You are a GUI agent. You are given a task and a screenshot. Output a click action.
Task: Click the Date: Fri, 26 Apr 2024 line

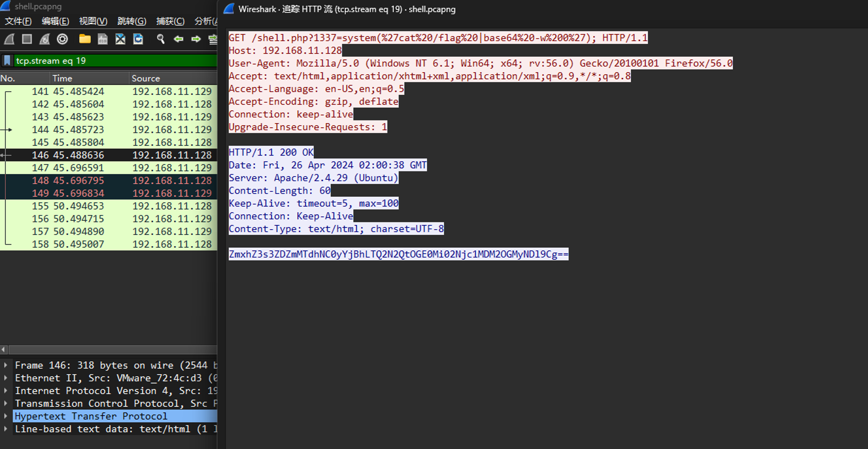click(x=328, y=165)
